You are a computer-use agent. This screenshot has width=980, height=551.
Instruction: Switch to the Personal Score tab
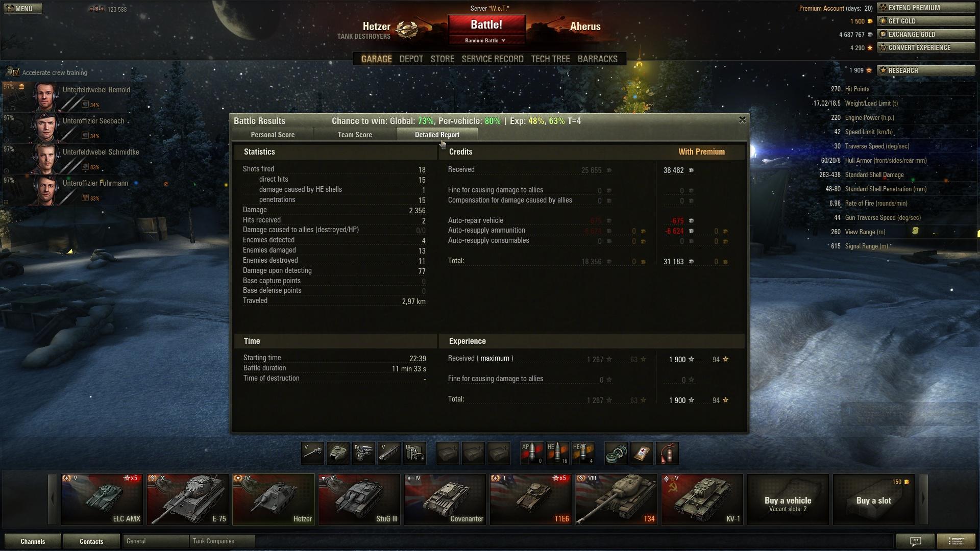273,135
